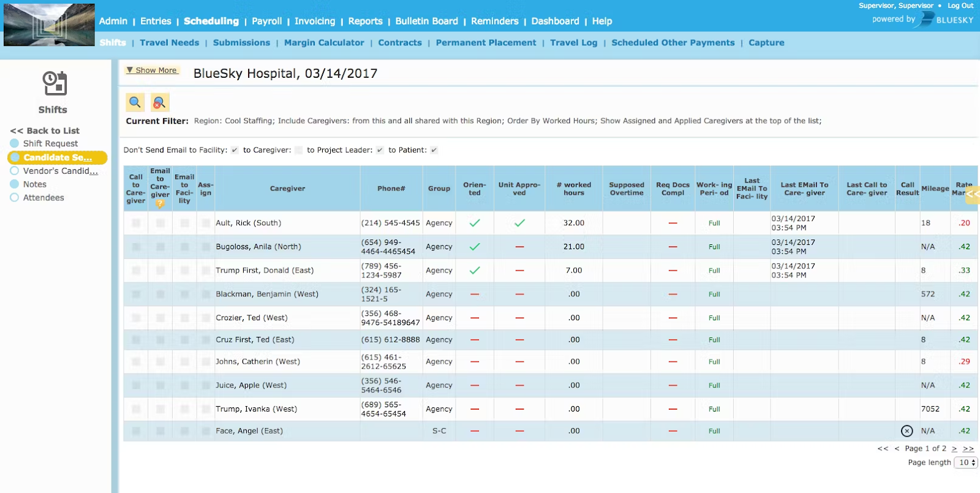980x493 pixels.
Task: Open the Invoicing menu
Action: click(315, 21)
